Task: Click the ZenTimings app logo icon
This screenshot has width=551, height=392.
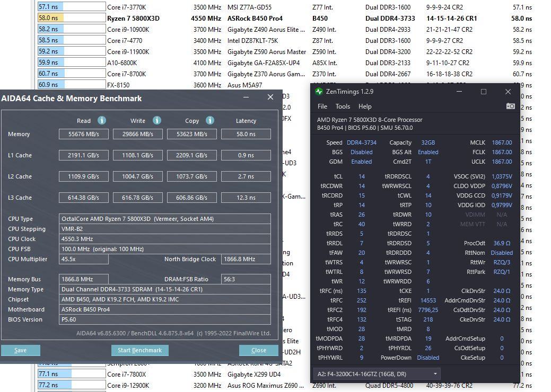Action: tap(319, 92)
